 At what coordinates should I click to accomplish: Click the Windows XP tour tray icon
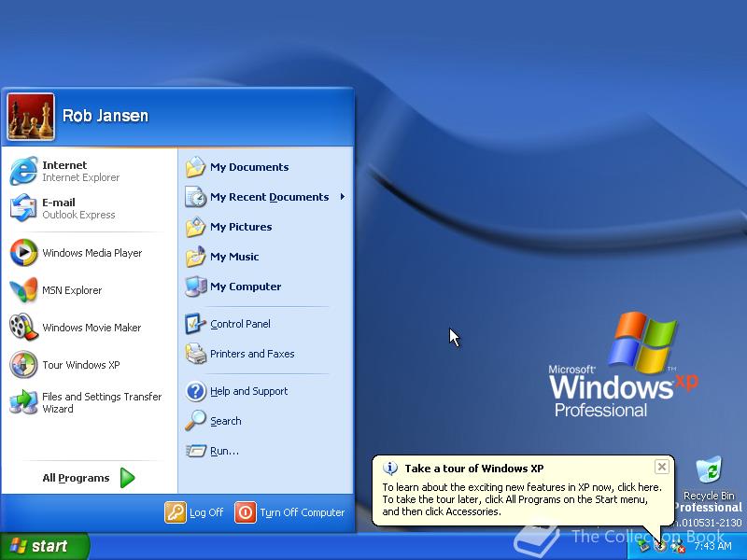click(x=660, y=546)
